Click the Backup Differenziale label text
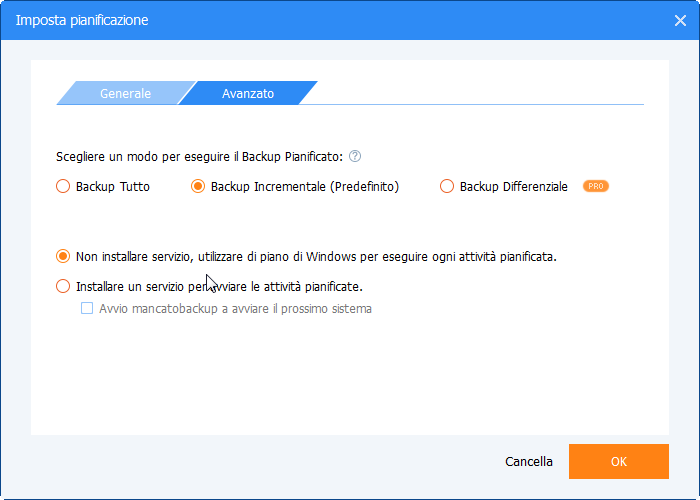Screen dimensions: 700x500 [513, 186]
